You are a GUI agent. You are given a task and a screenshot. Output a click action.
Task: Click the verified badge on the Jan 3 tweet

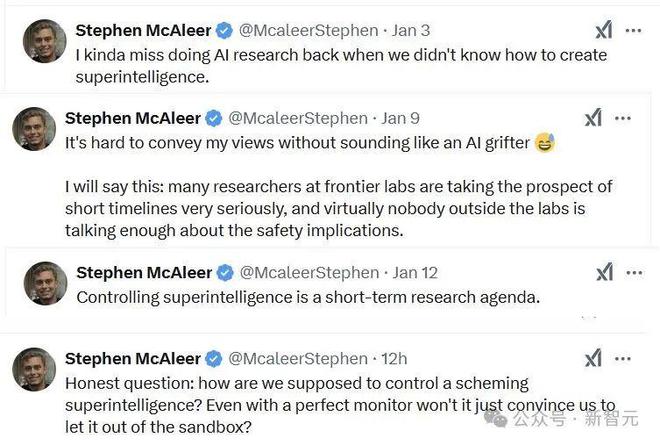[224, 30]
